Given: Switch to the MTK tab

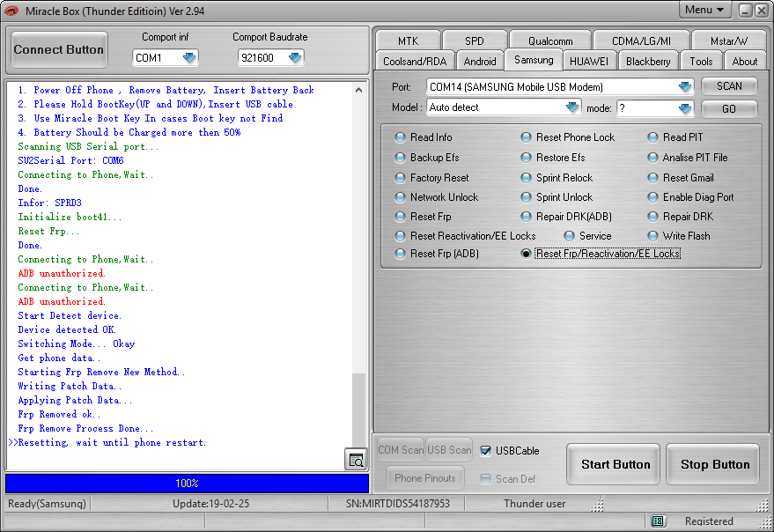Looking at the screenshot, I should [x=408, y=41].
